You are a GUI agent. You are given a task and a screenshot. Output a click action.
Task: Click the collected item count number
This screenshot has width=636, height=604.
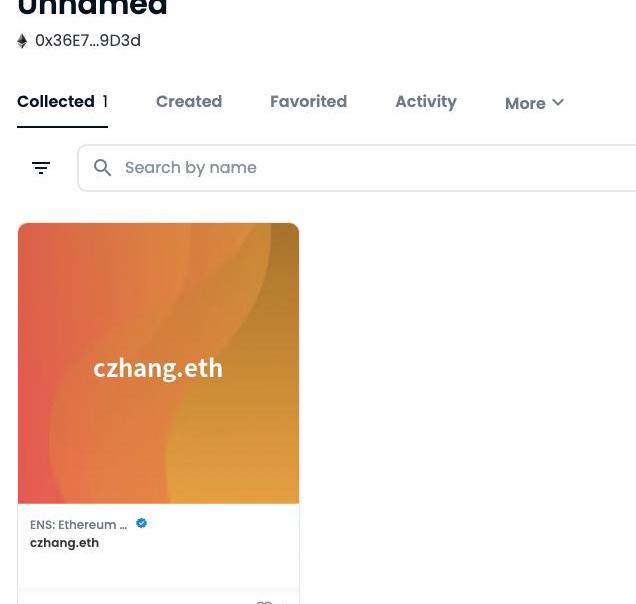[105, 101]
